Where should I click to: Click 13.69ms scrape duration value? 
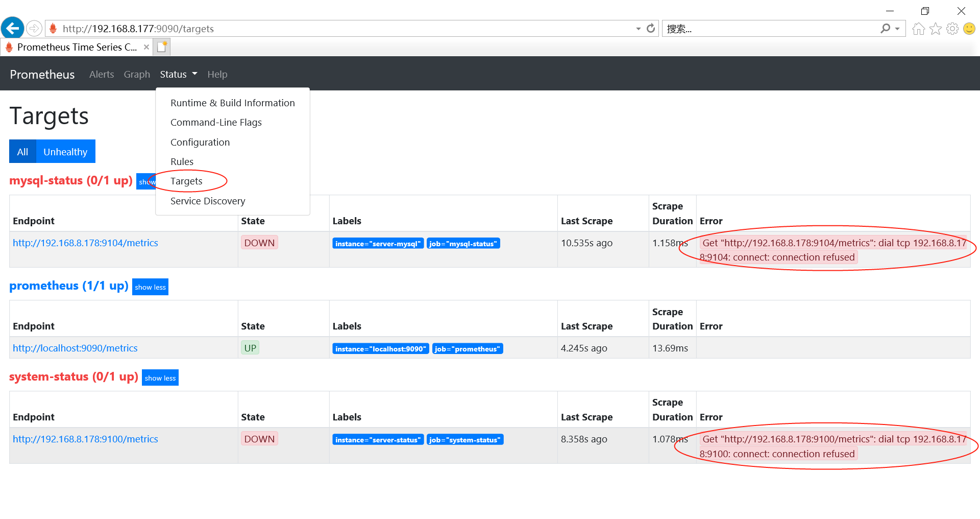point(670,348)
